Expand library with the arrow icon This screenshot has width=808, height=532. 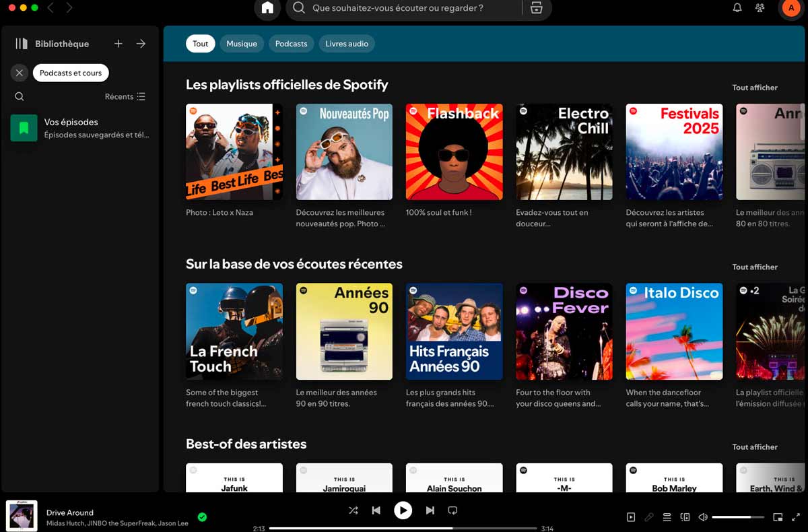click(141, 44)
